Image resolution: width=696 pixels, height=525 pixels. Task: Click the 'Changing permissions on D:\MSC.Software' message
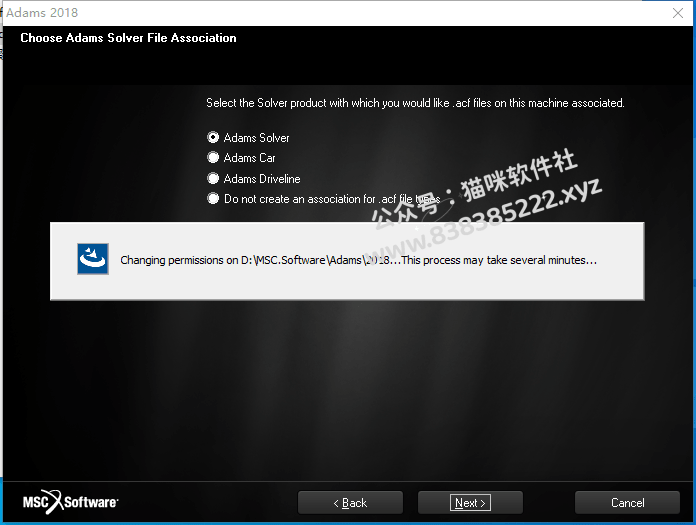[x=358, y=260]
